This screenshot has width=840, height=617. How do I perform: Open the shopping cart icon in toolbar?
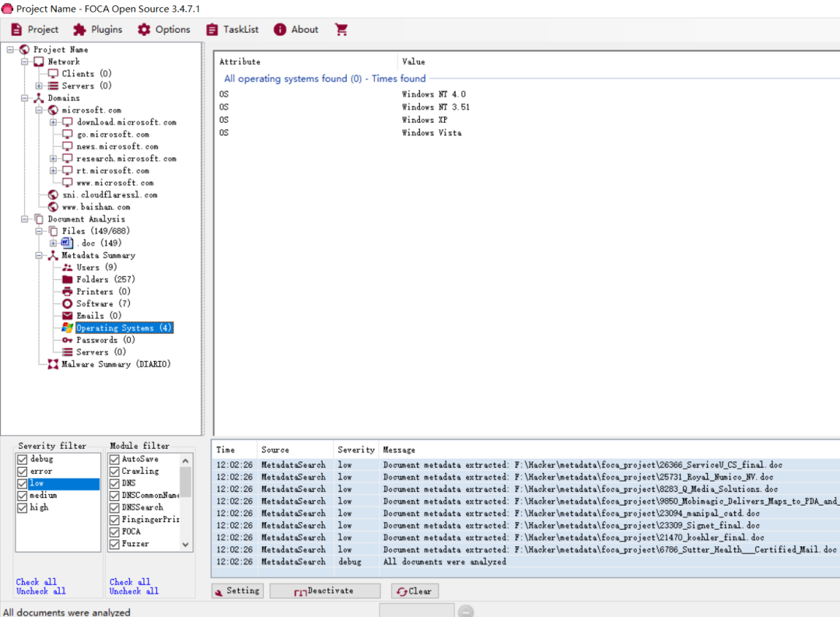tap(341, 30)
